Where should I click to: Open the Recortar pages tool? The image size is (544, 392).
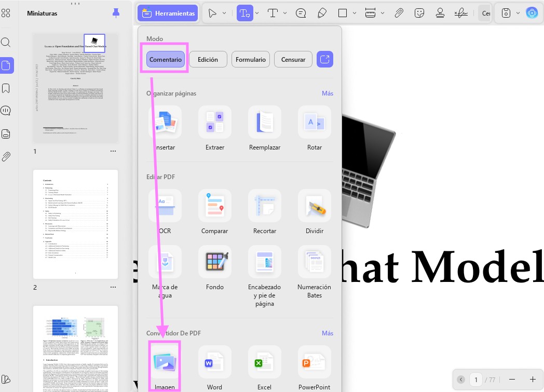(265, 206)
